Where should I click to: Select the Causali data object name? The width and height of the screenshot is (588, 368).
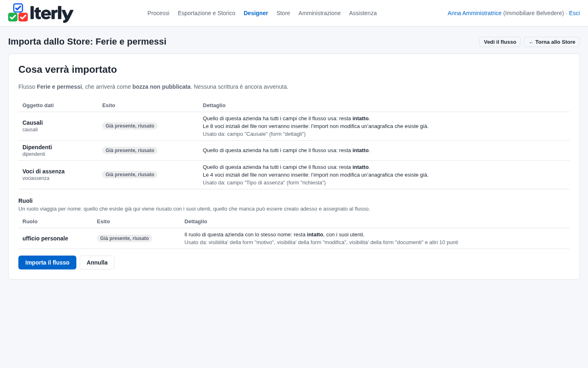pyautogui.click(x=33, y=123)
